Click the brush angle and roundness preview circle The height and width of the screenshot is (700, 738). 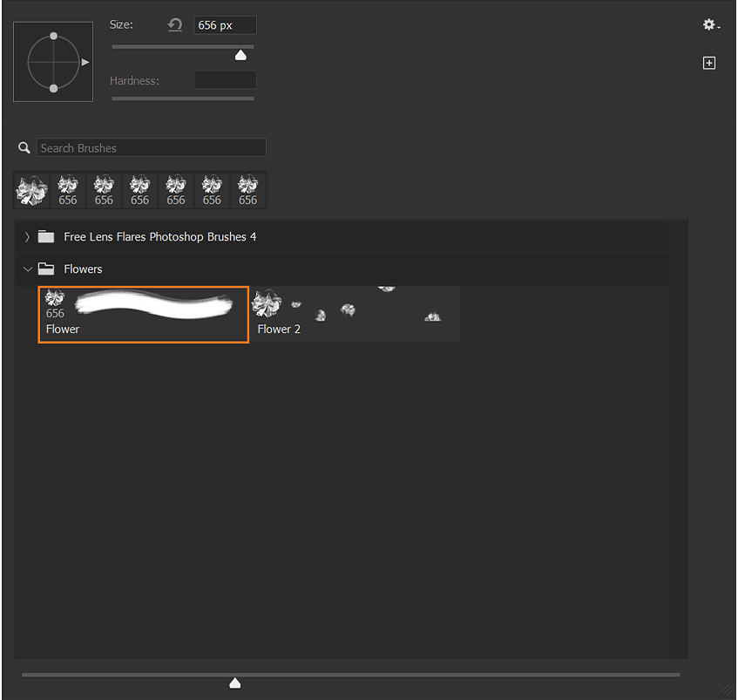(53, 62)
